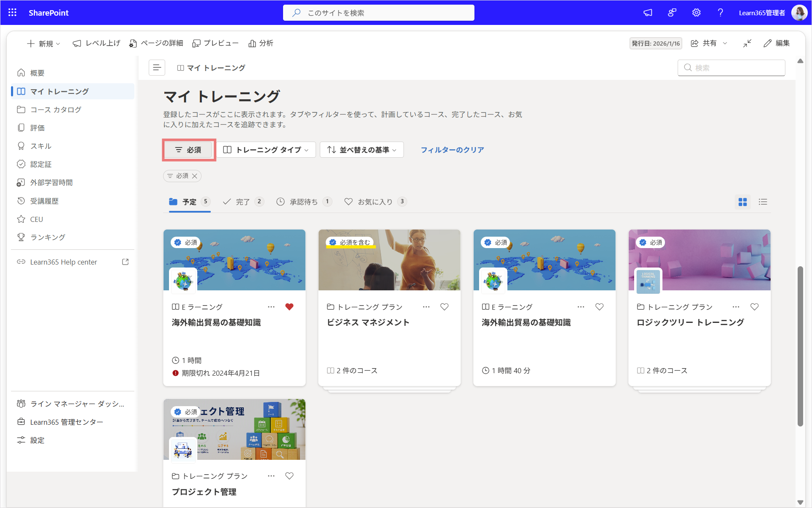Open プロジェクト管理 card thumbnail
This screenshot has height=508, width=812.
click(234, 429)
